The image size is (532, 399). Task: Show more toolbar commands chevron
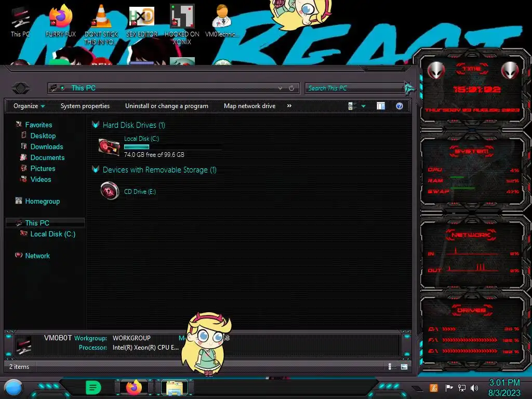pyautogui.click(x=289, y=106)
